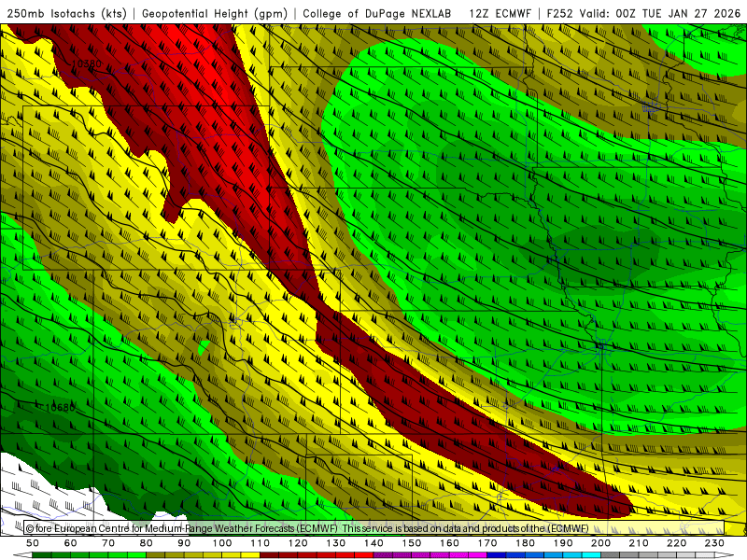
Task: Click the 190 knot scale label
Action: click(563, 543)
